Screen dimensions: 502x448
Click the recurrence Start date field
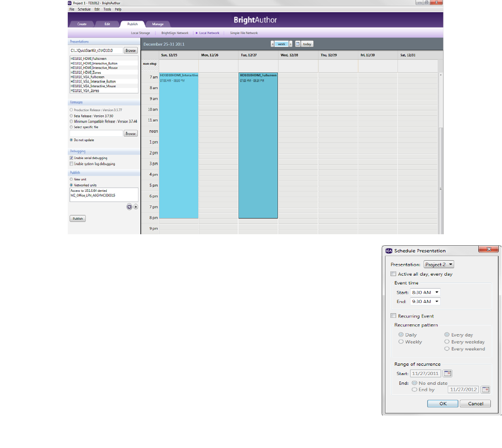point(425,373)
